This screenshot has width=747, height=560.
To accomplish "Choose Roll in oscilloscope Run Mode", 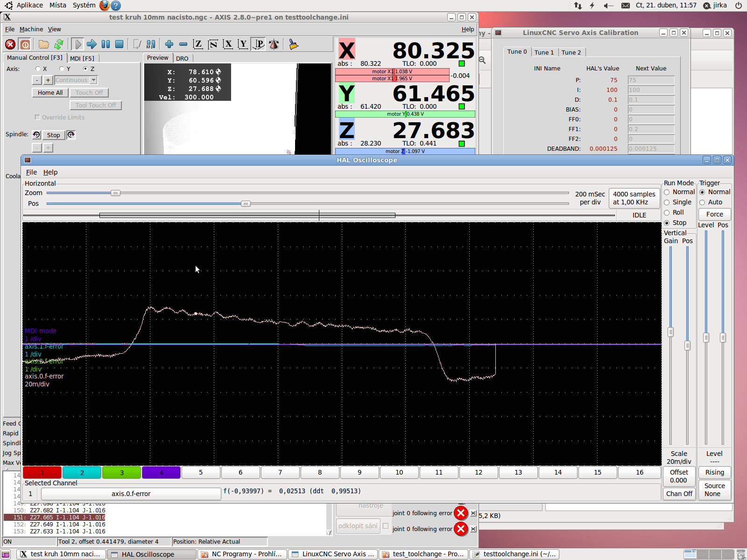I will point(667,213).
